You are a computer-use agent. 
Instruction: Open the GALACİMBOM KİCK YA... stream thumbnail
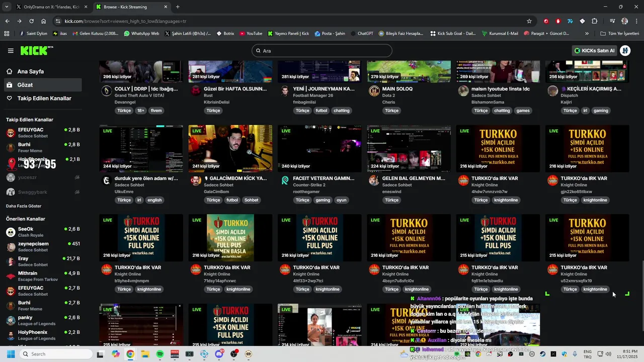(x=230, y=148)
